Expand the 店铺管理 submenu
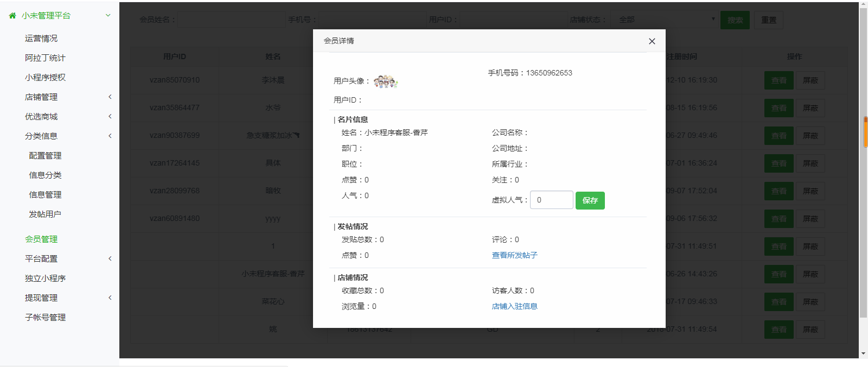The width and height of the screenshot is (868, 367). [x=110, y=97]
